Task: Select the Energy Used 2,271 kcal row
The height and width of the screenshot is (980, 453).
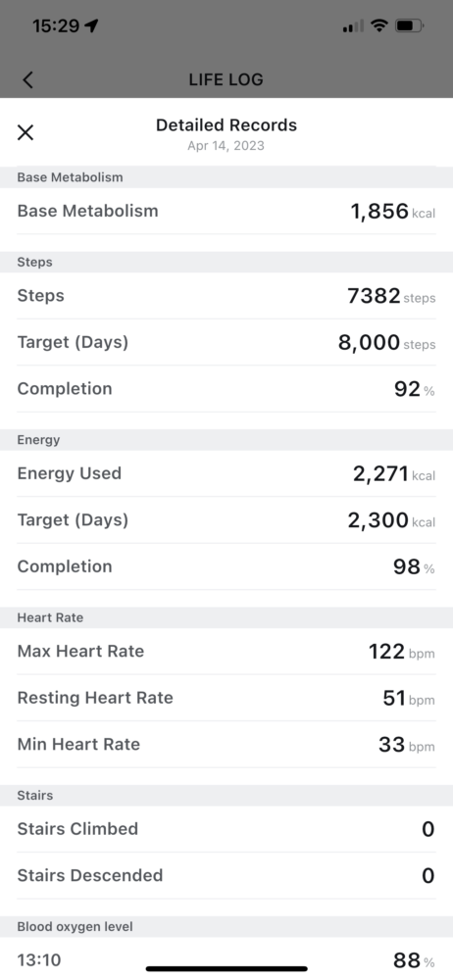Action: [226, 473]
